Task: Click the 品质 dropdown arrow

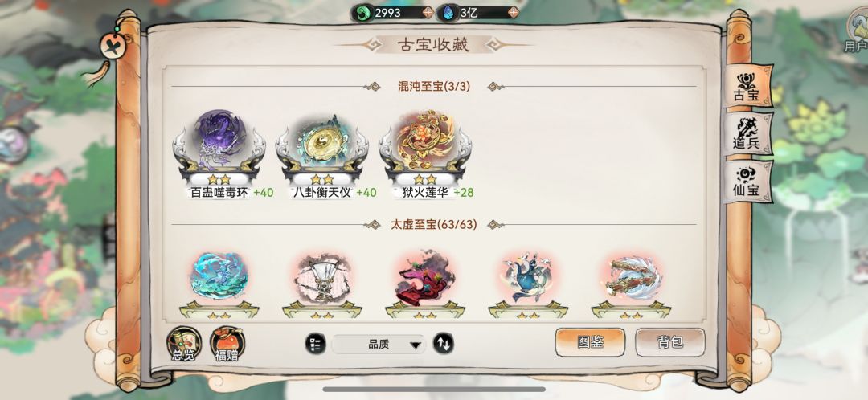Action: coord(415,345)
